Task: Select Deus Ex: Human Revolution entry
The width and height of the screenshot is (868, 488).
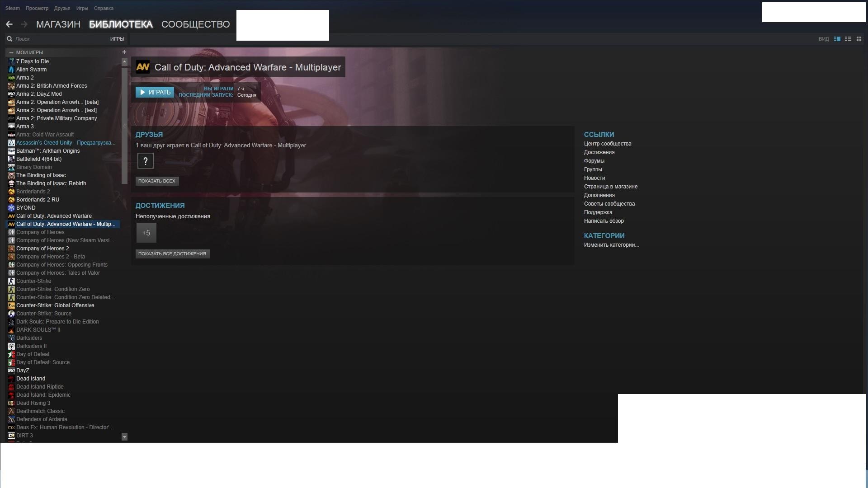Action: pyautogui.click(x=63, y=427)
